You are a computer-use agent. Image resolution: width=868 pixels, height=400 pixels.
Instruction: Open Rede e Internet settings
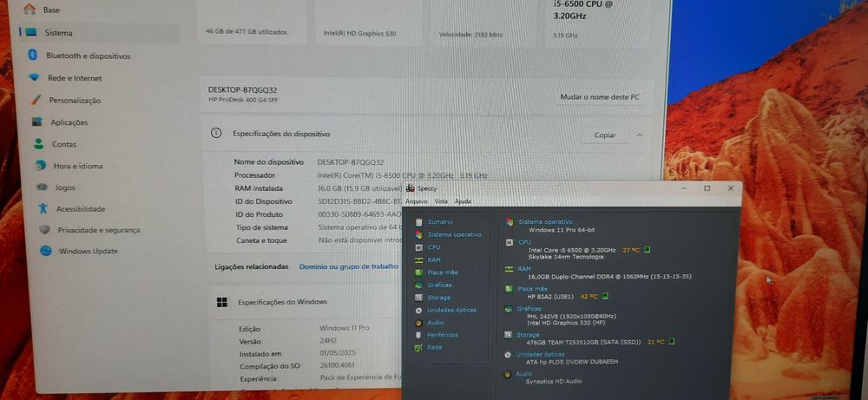point(75,79)
